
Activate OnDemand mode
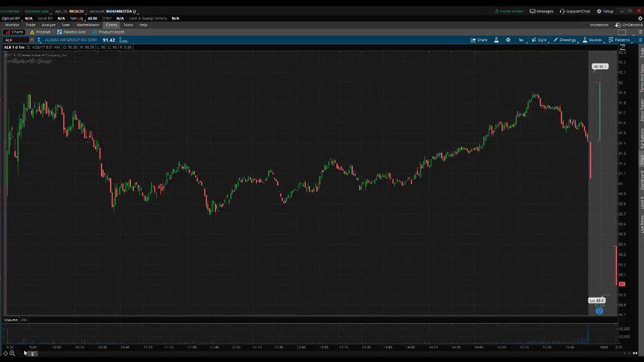point(629,25)
